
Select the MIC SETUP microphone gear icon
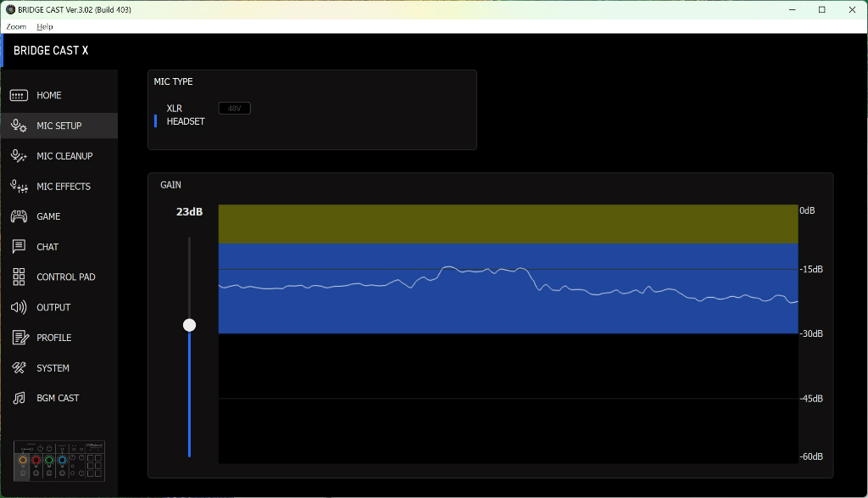tap(19, 126)
